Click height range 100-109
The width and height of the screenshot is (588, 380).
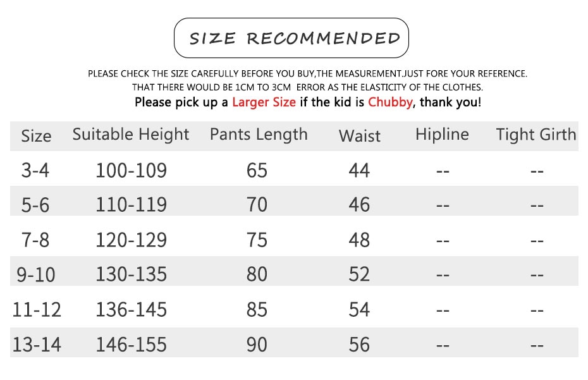pos(132,170)
